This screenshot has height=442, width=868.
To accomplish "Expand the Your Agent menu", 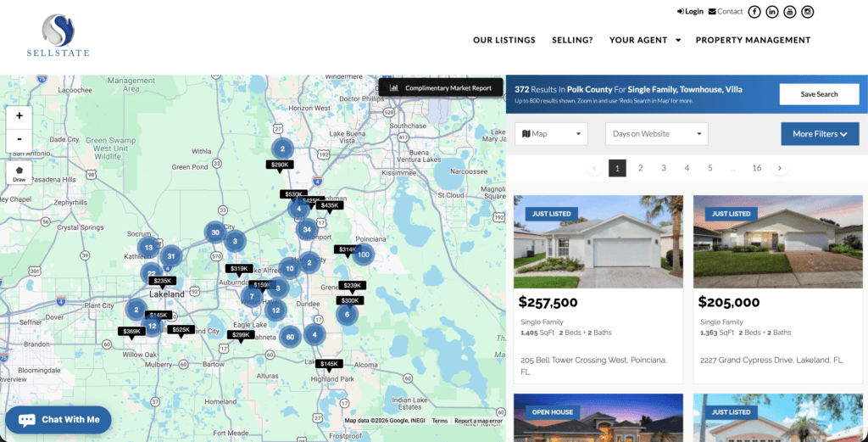I will 645,40.
